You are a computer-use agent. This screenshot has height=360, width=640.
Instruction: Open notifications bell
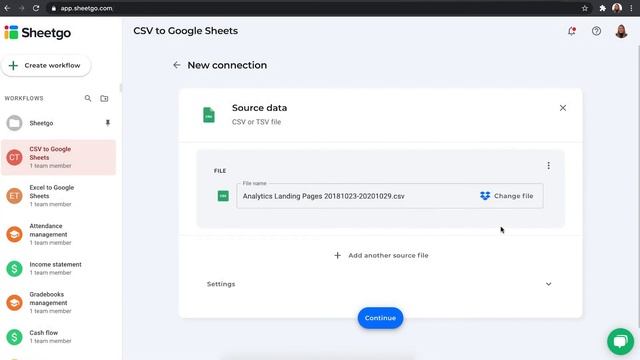(x=572, y=31)
